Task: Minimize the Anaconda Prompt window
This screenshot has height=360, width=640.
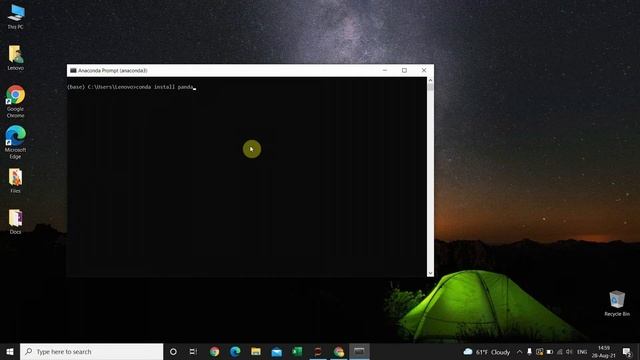Action: tap(384, 70)
